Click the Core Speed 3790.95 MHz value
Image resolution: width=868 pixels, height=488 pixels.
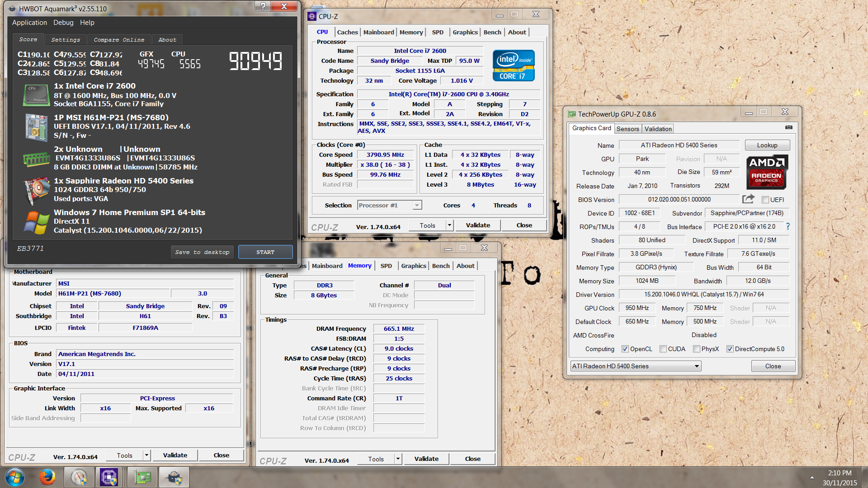[x=385, y=155]
